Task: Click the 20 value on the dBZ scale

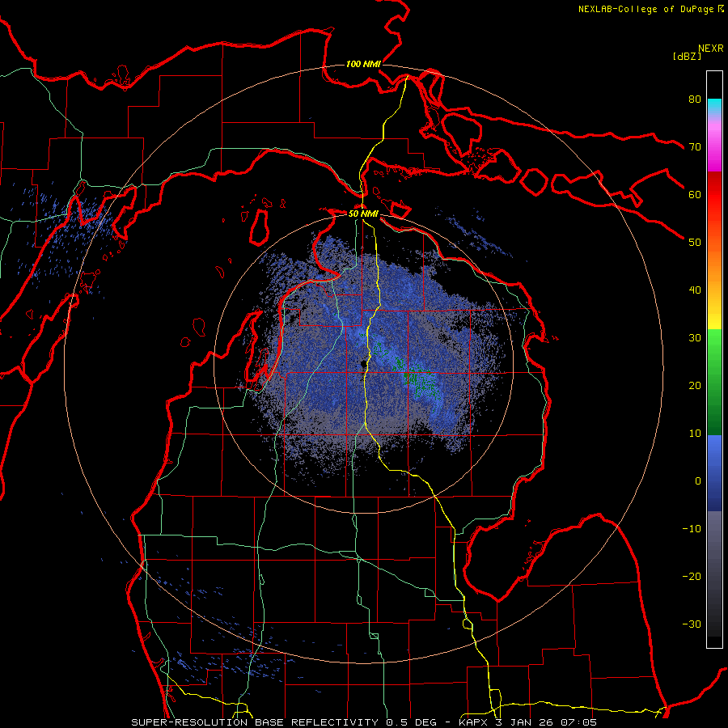Action: pos(695,385)
